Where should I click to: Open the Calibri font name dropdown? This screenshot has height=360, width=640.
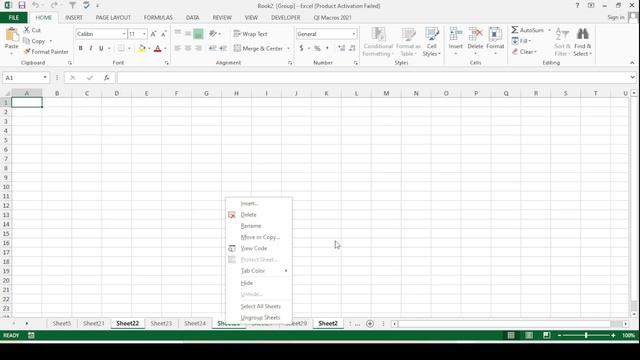(124, 34)
